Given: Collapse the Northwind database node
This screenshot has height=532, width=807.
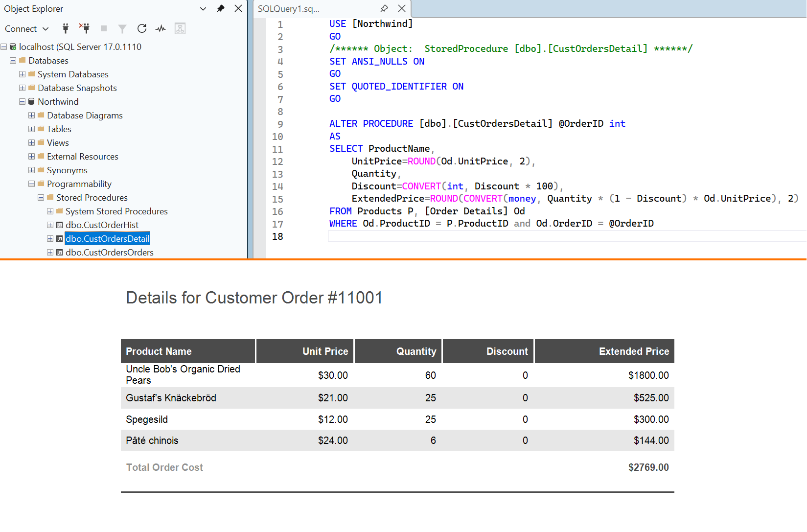Looking at the screenshot, I should (22, 101).
